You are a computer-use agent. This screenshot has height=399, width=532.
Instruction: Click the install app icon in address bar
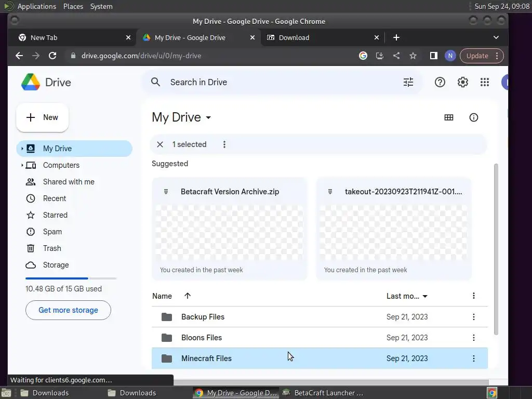point(379,56)
